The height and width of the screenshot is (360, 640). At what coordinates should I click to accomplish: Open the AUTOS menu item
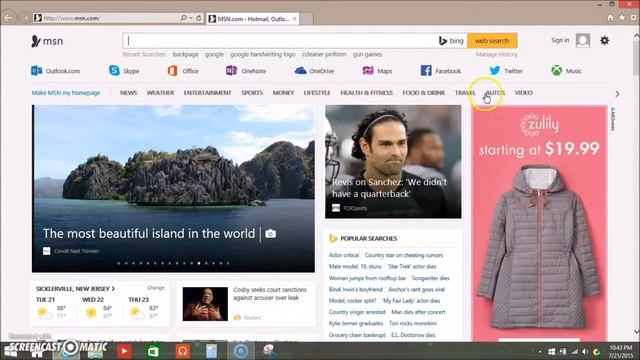(495, 93)
